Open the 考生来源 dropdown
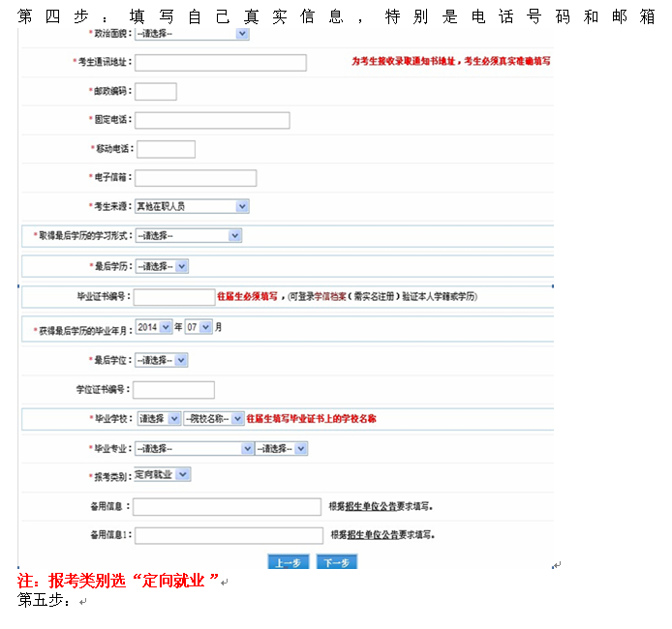The width and height of the screenshot is (672, 629). tap(191, 206)
